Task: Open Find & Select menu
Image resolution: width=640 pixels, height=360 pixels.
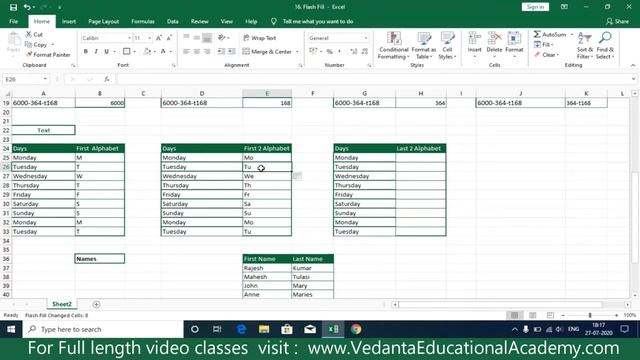Action: point(605,45)
